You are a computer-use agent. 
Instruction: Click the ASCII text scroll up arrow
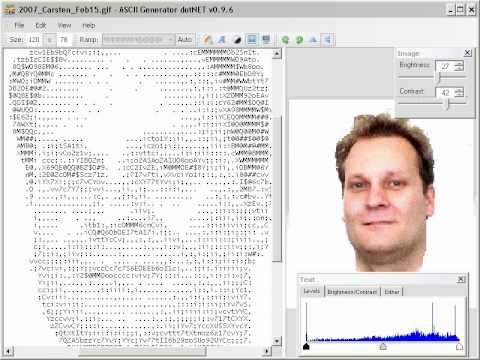click(277, 54)
